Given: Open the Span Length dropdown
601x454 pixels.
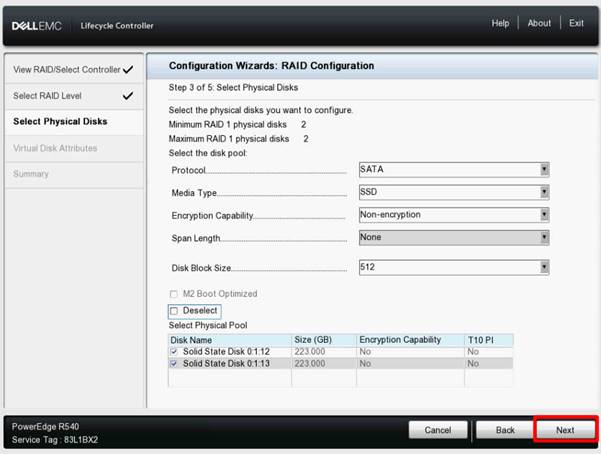Looking at the screenshot, I should (454, 237).
